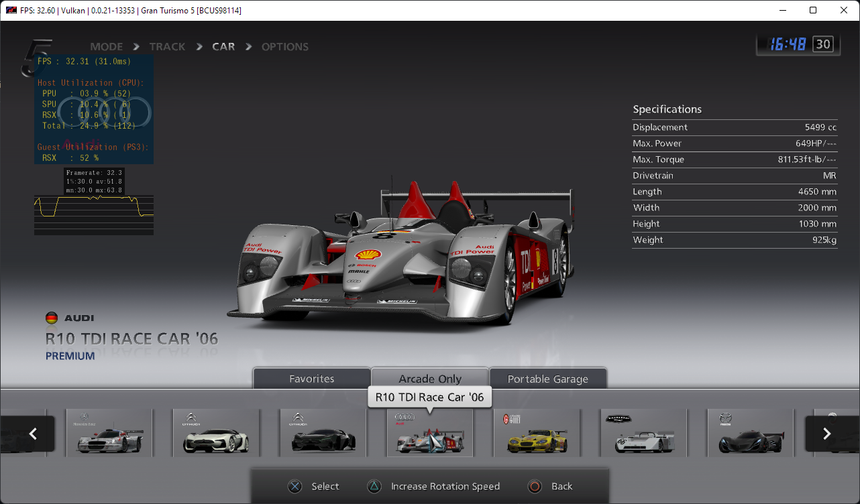Click the Displacement 5499 cc row

point(735,127)
